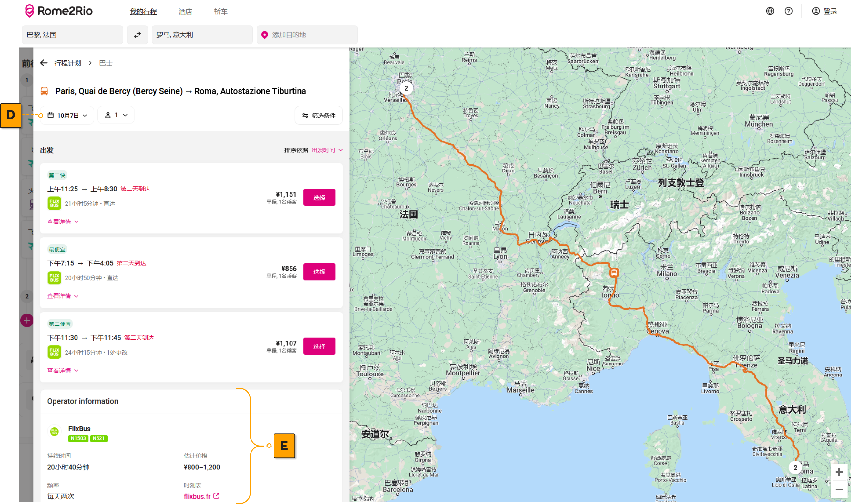
Task: Click the Rome2Rio logo
Action: 59,11
